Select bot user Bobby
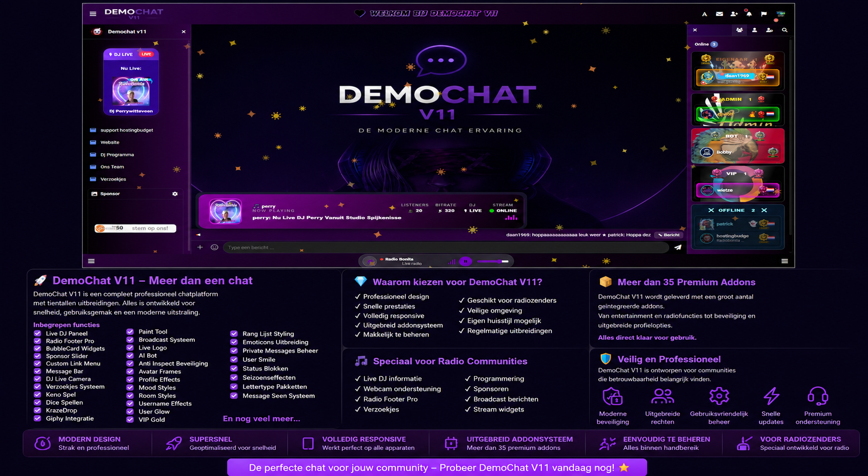The height and width of the screenshot is (476, 868). [x=738, y=152]
